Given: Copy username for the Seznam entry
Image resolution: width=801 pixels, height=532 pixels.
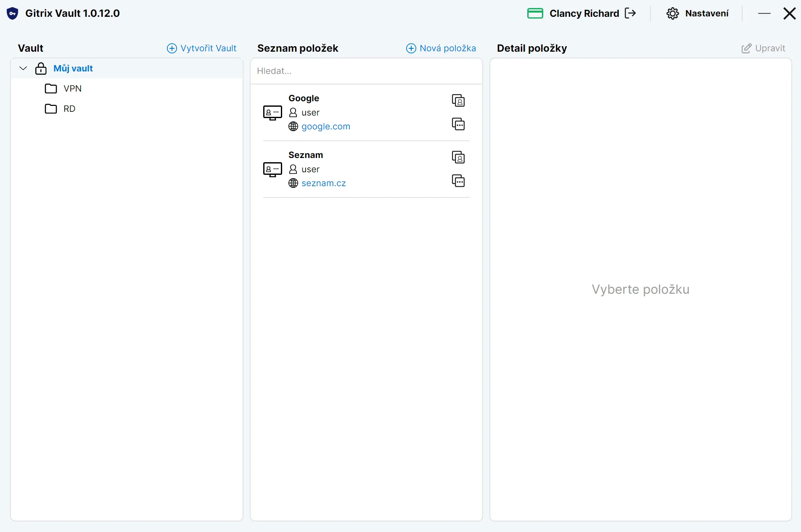Looking at the screenshot, I should [458, 157].
